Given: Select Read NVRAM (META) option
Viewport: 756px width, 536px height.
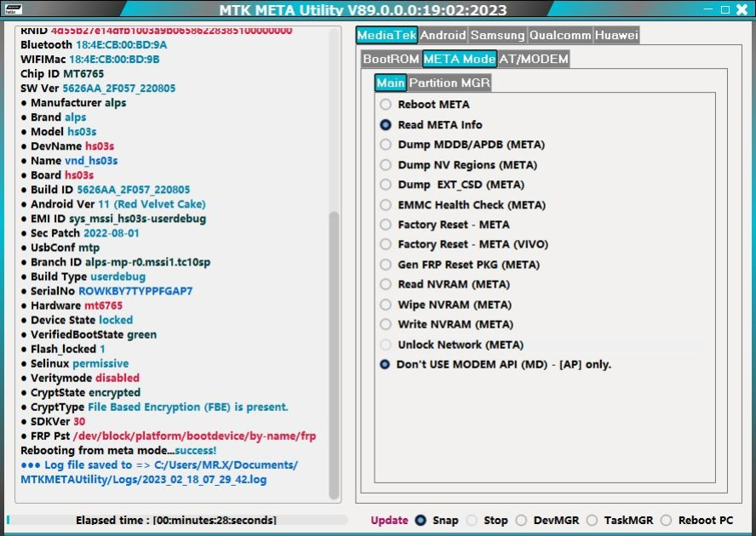Looking at the screenshot, I should coord(386,284).
